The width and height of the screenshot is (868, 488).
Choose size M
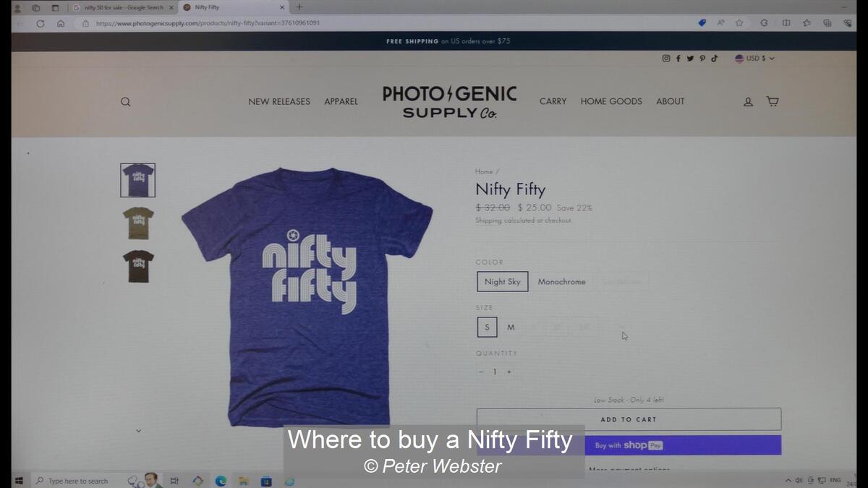pyautogui.click(x=511, y=328)
